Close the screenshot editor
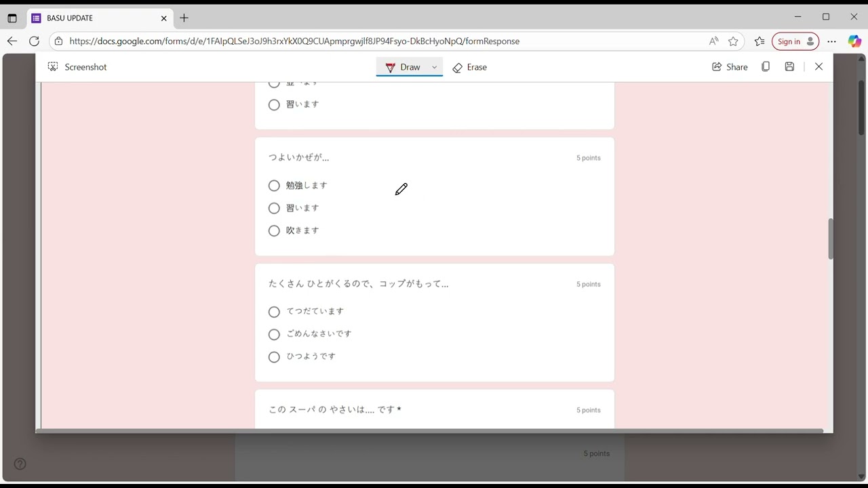 (818, 67)
